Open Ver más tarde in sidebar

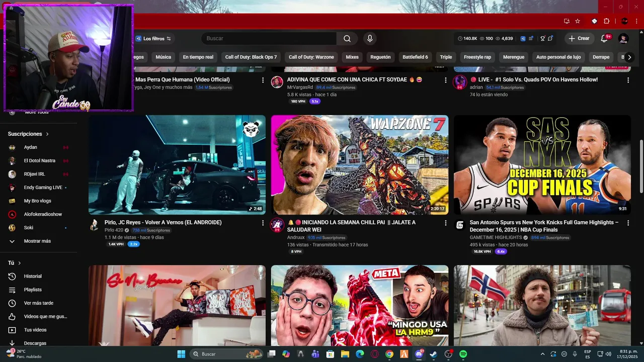point(38,303)
